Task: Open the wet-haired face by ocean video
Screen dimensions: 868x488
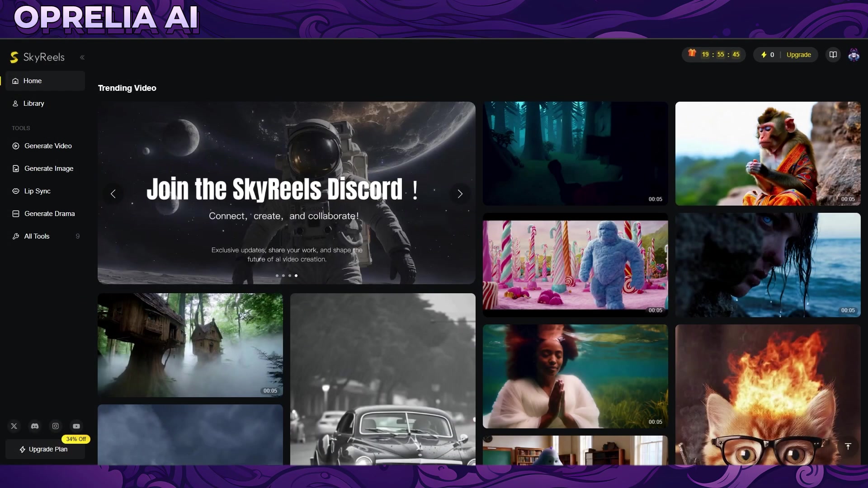Action: [768, 265]
